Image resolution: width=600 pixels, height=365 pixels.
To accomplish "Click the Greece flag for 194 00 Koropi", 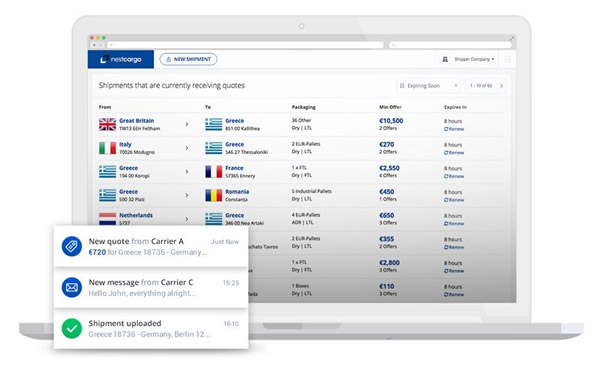I will pos(108,172).
